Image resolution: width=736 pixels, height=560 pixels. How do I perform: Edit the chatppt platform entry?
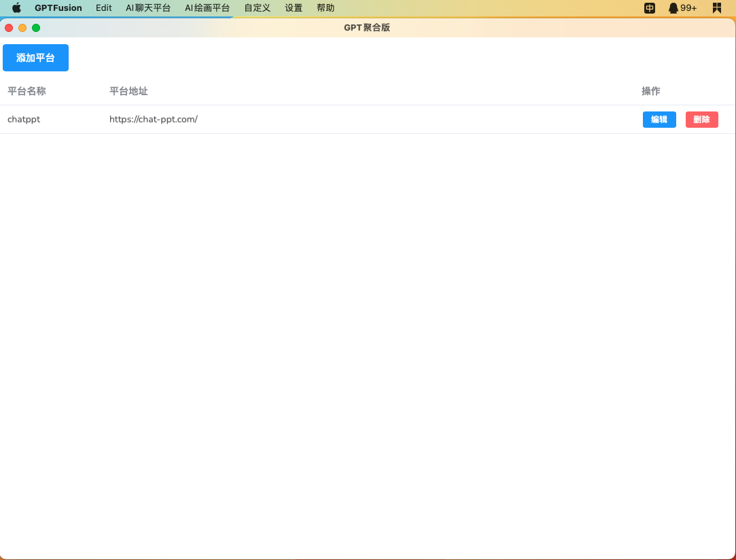[659, 119]
